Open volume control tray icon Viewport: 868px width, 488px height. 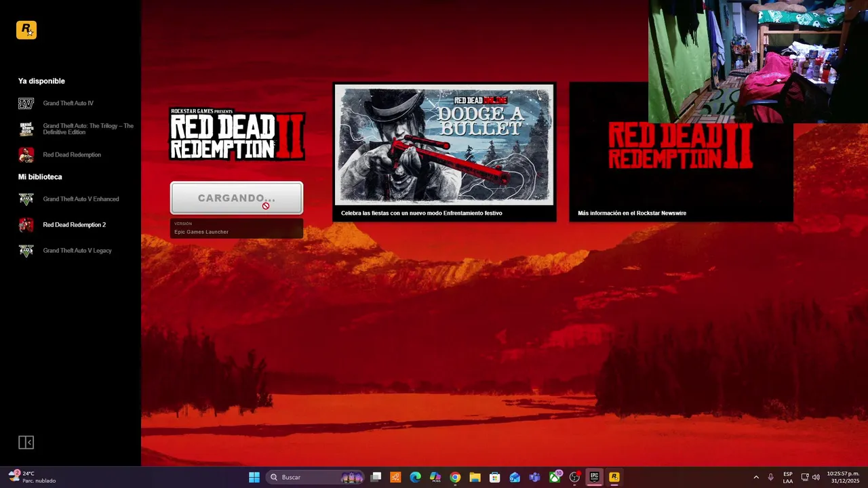(816, 477)
